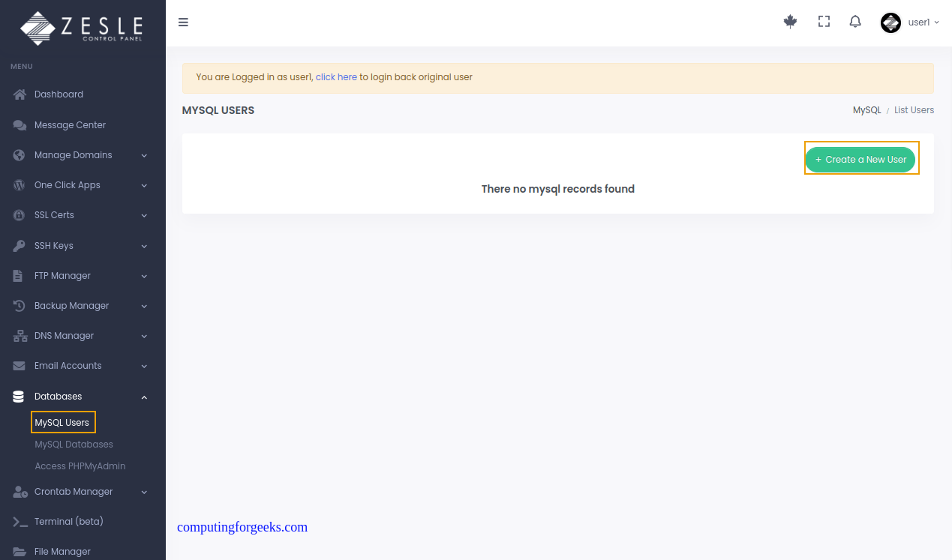Expand Backup Manager chevron
Viewport: 952px width, 560px height.
(x=144, y=307)
